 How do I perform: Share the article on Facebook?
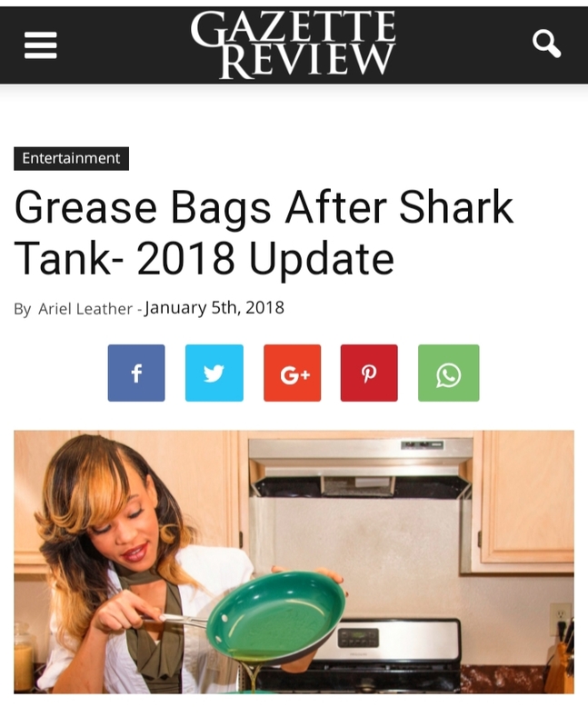coord(136,373)
